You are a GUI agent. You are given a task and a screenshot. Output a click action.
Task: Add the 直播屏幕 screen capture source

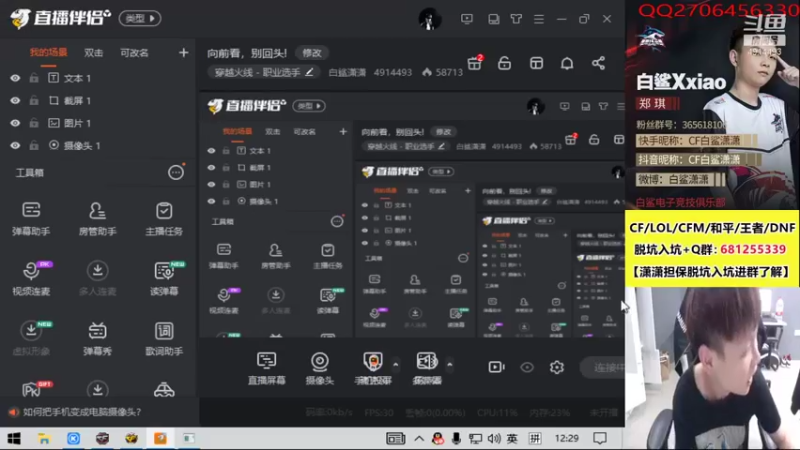[x=266, y=368]
